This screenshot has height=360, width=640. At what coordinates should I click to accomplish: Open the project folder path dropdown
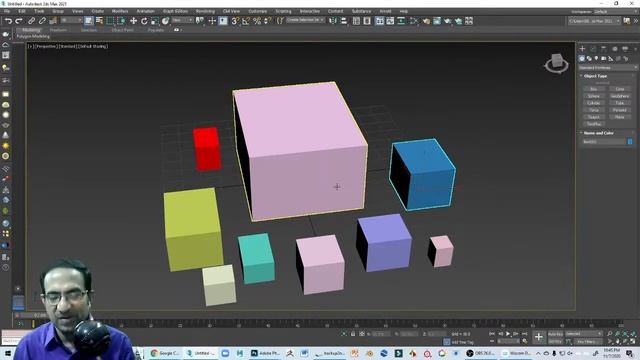[x=594, y=21]
